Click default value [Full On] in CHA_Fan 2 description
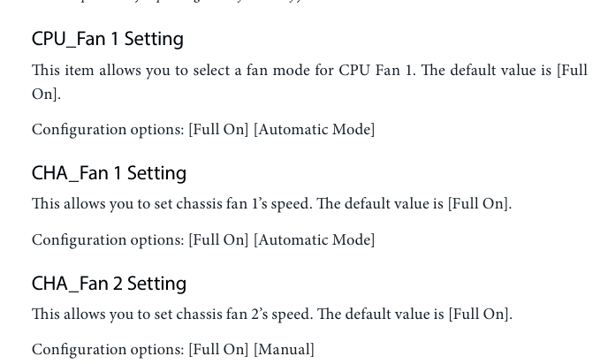Image resolution: width=608 pixels, height=364 pixels. (478, 314)
